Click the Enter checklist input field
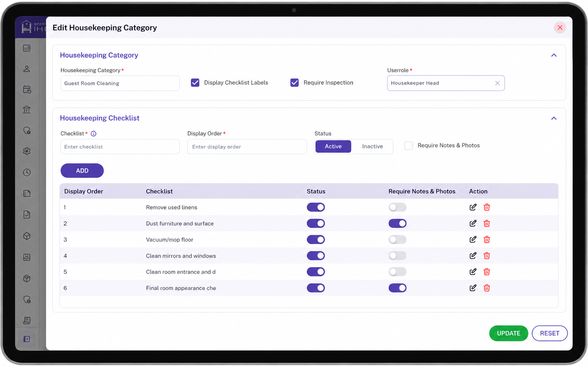This screenshot has height=367, width=588. pos(120,147)
